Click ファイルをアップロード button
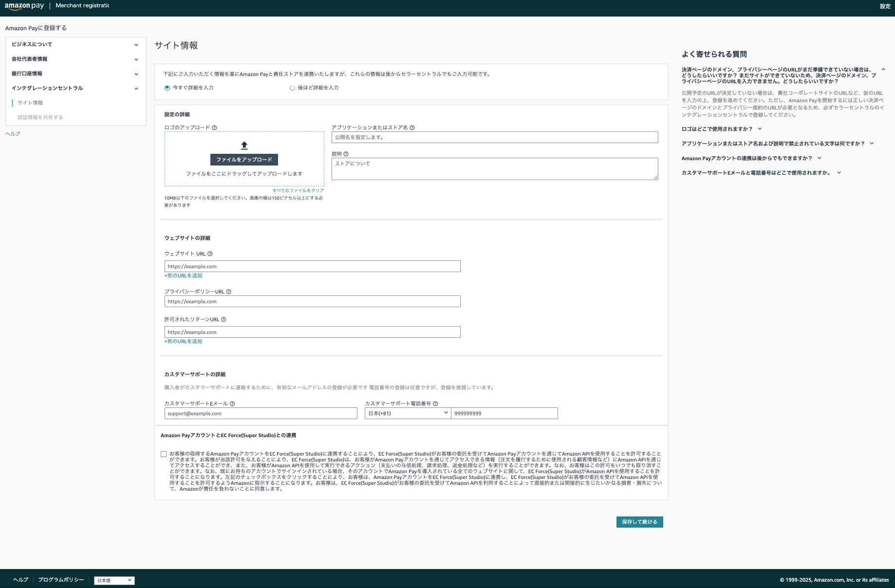This screenshot has height=588, width=895. tap(244, 160)
